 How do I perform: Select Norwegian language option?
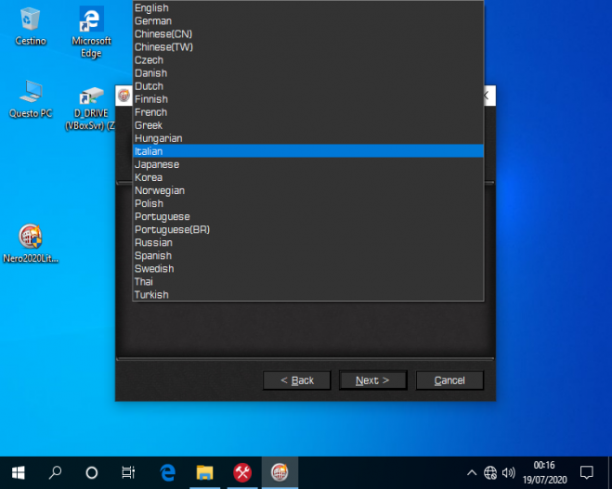click(x=308, y=190)
